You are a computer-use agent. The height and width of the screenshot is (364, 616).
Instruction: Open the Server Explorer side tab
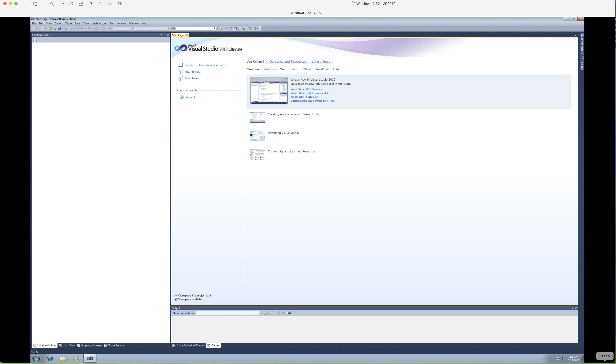pos(582,44)
